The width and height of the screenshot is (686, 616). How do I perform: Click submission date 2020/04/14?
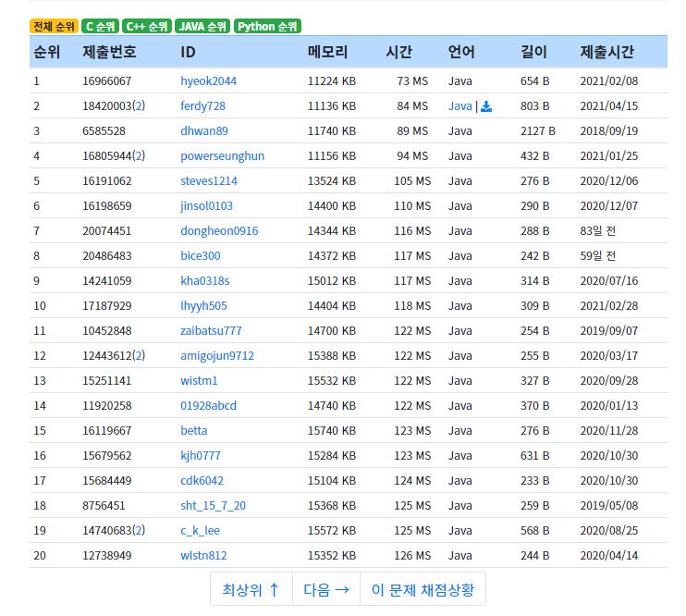coord(609,556)
